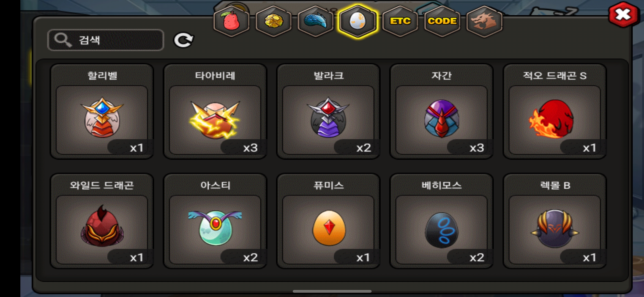The width and height of the screenshot is (644, 297).
Task: Select the 아스티 winged egg
Action: tap(215, 221)
